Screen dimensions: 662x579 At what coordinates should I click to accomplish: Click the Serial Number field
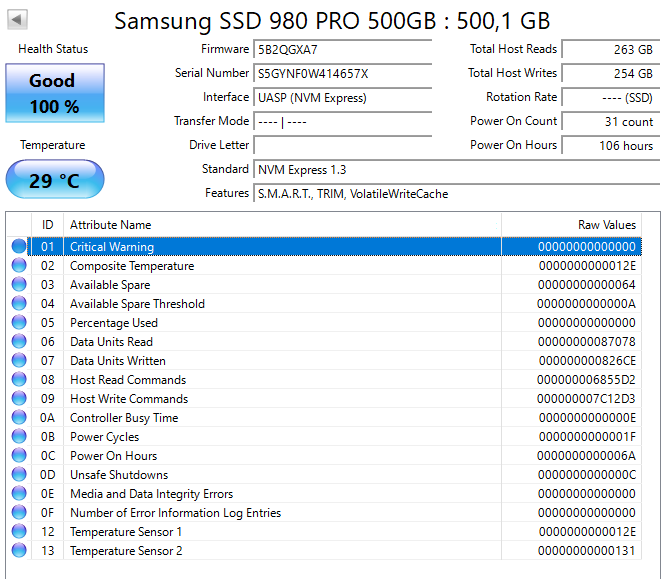pyautogui.click(x=343, y=73)
